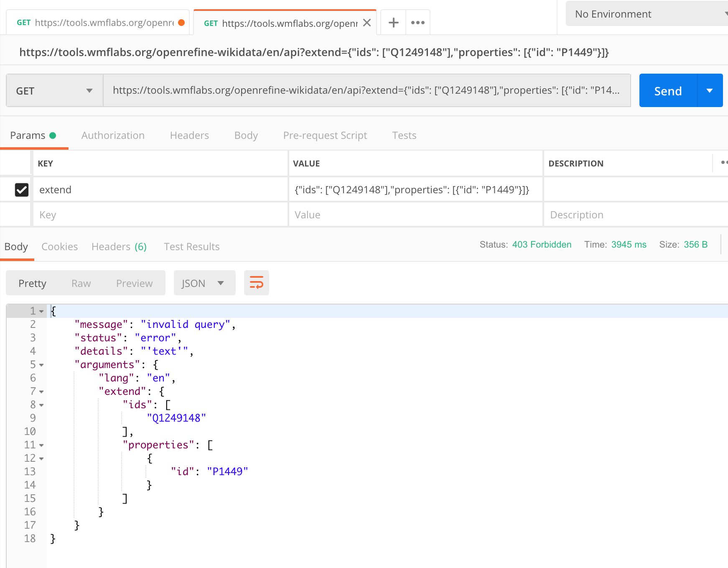
Task: Click the 403 Forbidden status text
Action: 542,245
